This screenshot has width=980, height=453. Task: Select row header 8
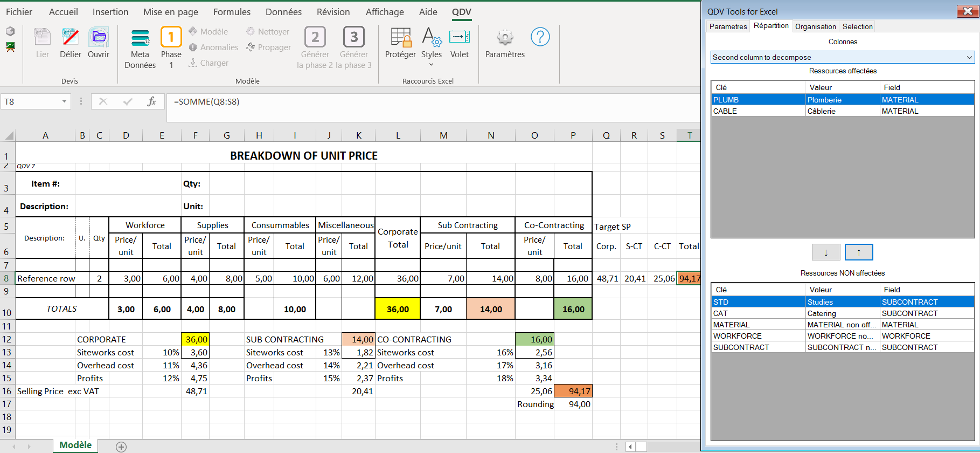(7, 278)
